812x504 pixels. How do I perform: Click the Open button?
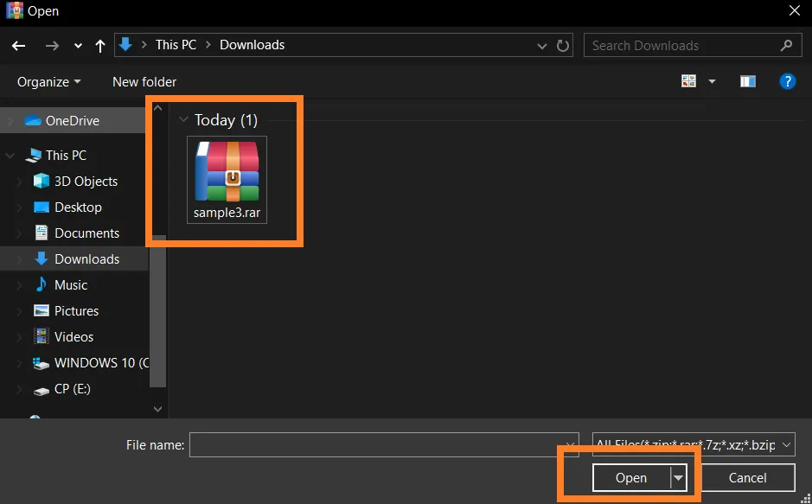pyautogui.click(x=631, y=477)
